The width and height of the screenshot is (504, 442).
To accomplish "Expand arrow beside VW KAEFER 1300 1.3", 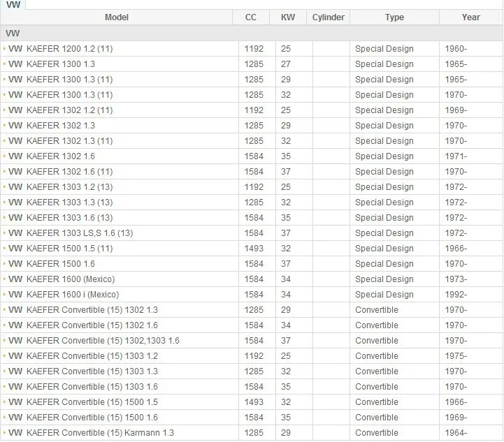I will click(x=4, y=64).
